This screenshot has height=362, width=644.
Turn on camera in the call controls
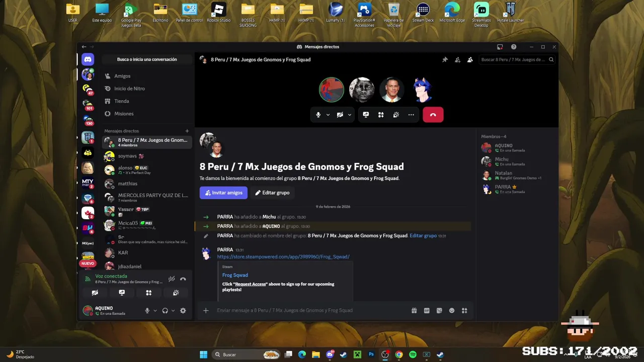pyautogui.click(x=340, y=115)
